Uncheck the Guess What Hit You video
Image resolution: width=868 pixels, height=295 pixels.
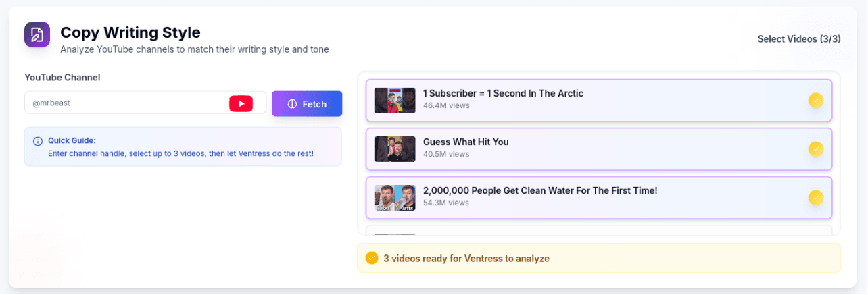click(x=816, y=149)
